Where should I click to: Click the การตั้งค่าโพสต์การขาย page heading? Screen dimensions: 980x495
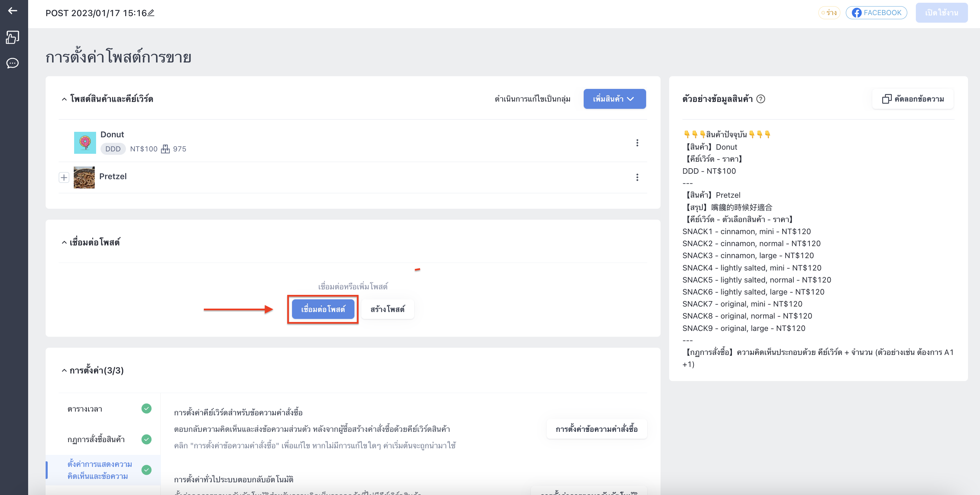118,57
